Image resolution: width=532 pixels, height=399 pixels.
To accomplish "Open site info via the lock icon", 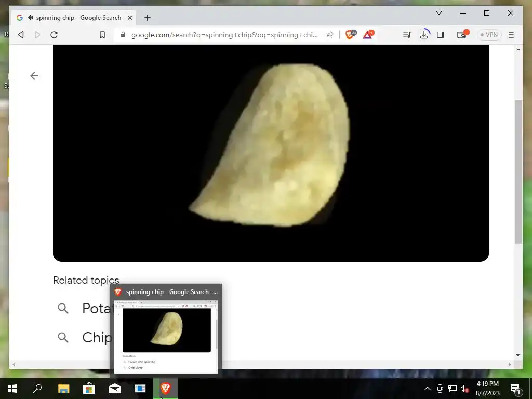I will 123,35.
